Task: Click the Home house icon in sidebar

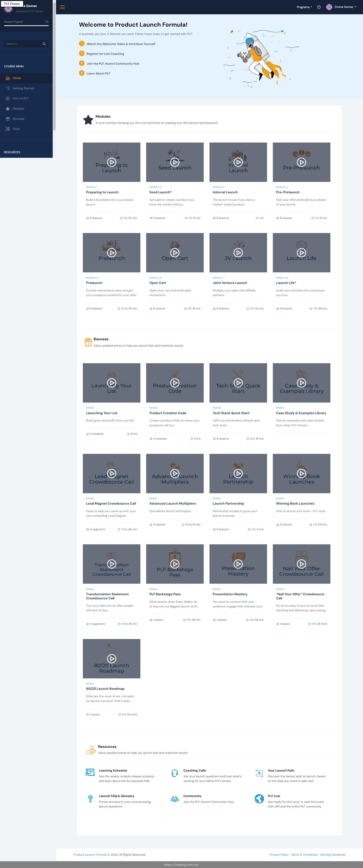Action: click(8, 78)
